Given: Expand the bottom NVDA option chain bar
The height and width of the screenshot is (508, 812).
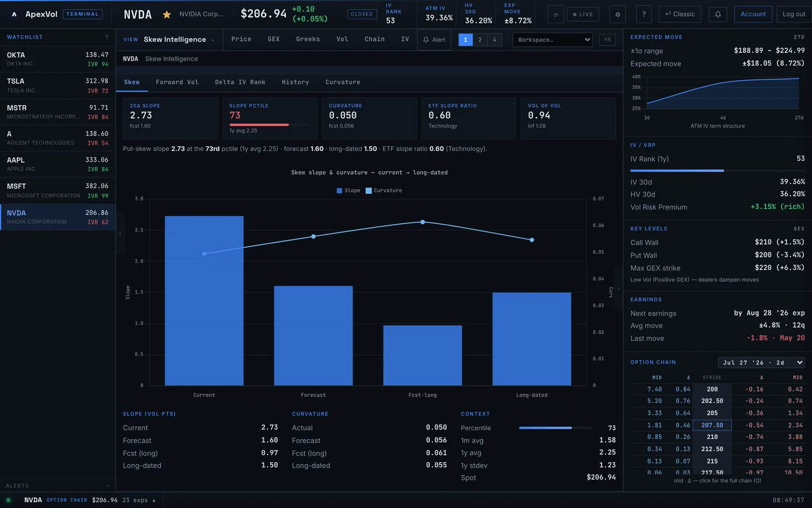Looking at the screenshot, I should click(x=89, y=500).
